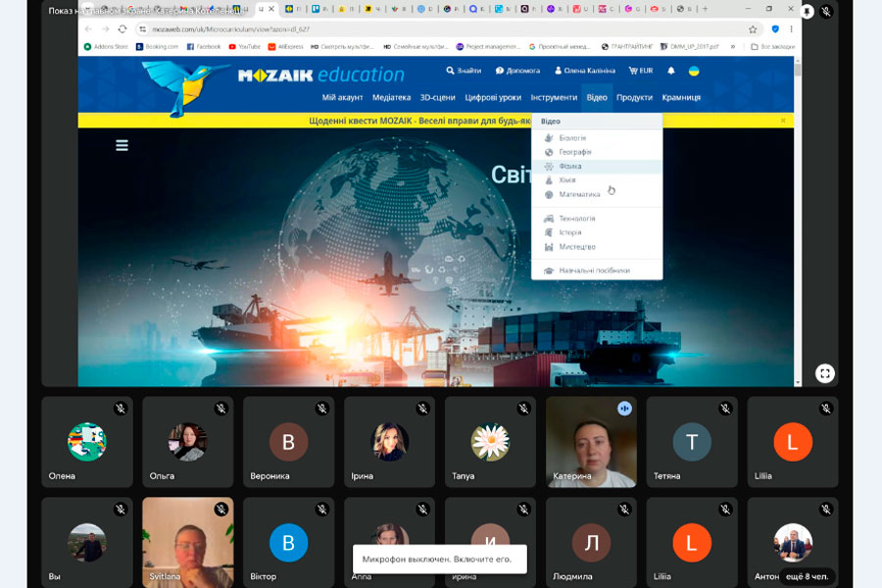Select Технологія in the Відео dropdown
882x588 pixels.
597,219
